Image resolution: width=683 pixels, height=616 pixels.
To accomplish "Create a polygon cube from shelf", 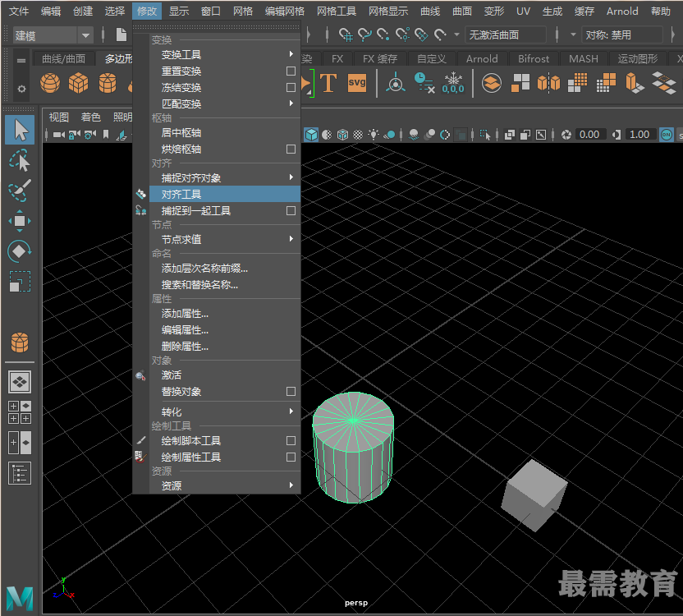I will click(79, 83).
